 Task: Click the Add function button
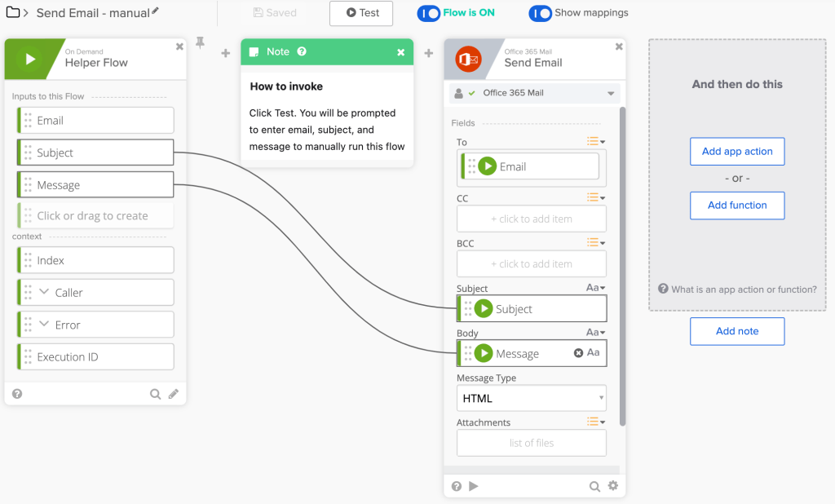pyautogui.click(x=737, y=206)
